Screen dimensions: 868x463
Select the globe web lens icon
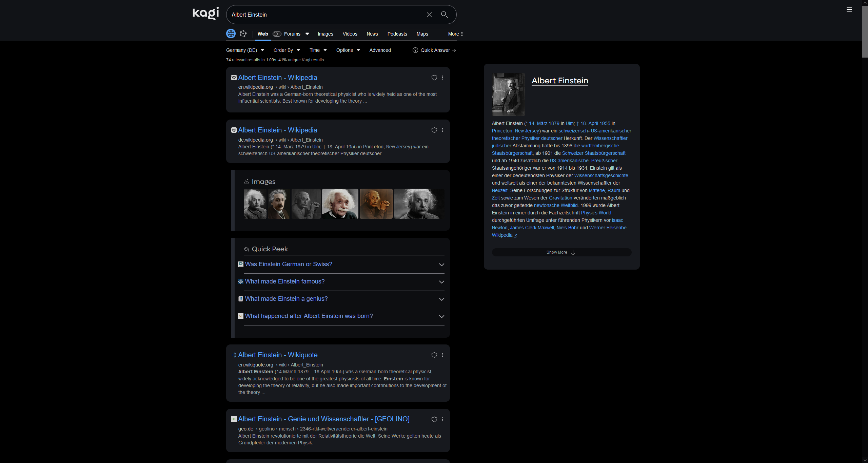click(x=231, y=34)
